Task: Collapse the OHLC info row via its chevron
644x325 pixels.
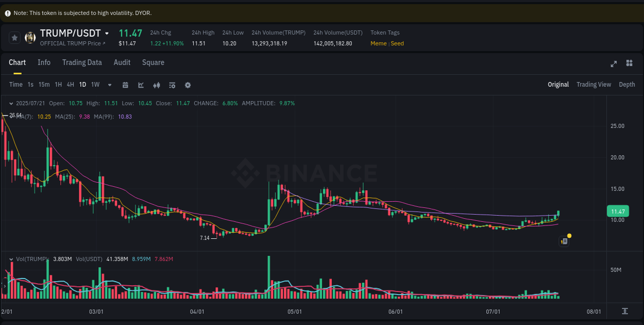Action: click(x=11, y=103)
